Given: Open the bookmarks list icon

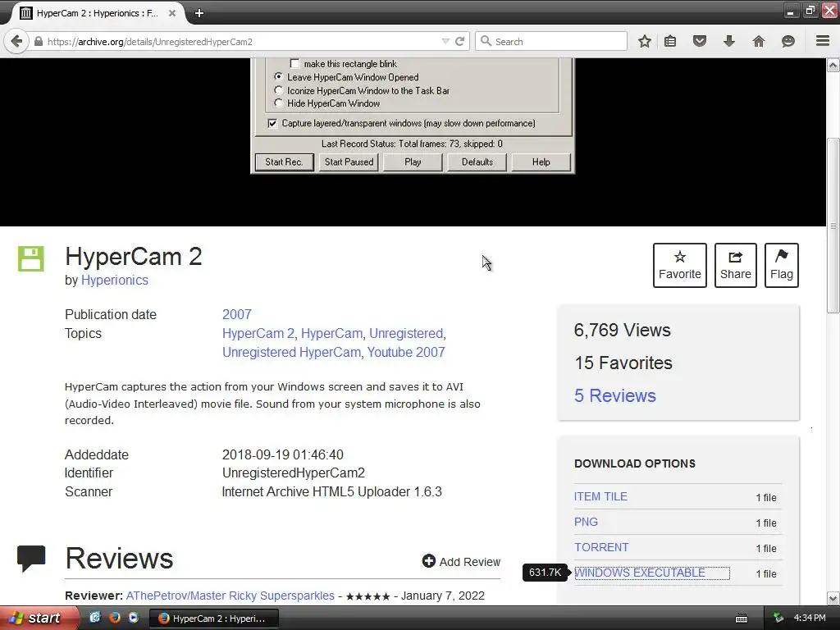Looking at the screenshot, I should click(670, 41).
